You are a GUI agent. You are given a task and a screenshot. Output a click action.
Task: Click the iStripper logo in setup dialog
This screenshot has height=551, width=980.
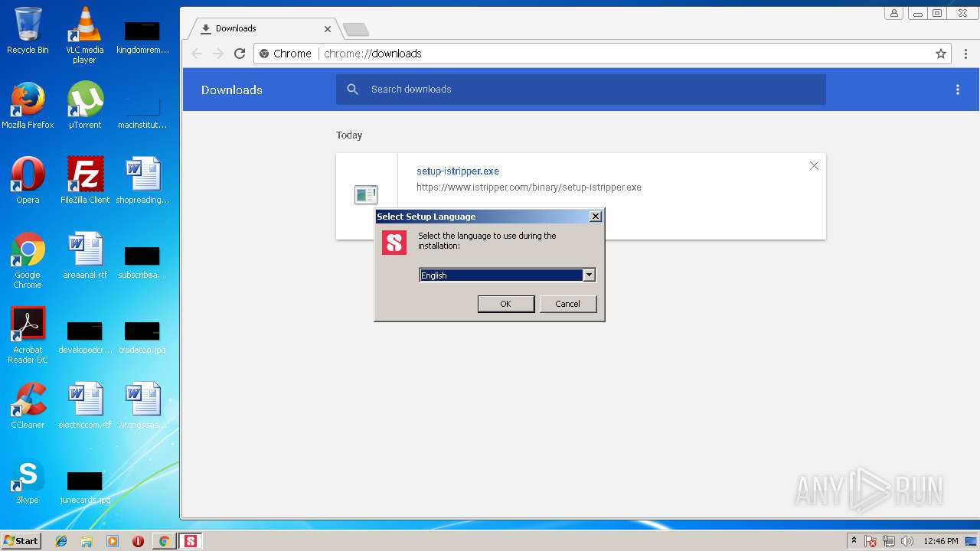point(394,243)
